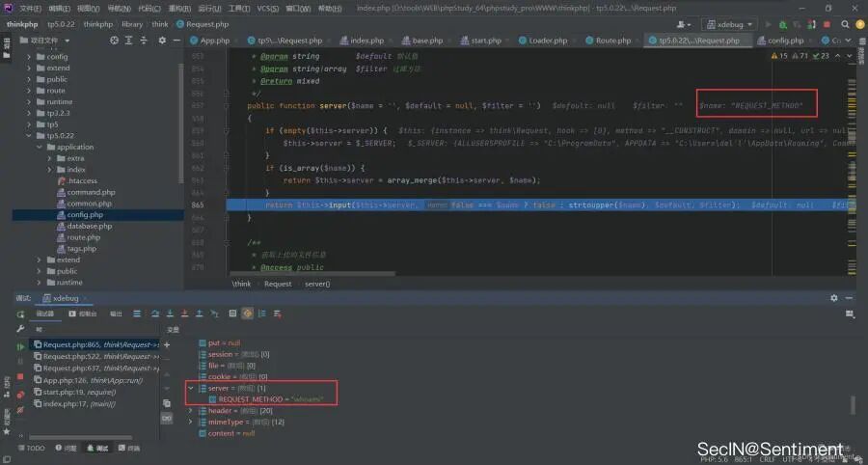868x465 pixels.
Task: Click the wrench settings icon in debug panel
Action: coord(20,329)
